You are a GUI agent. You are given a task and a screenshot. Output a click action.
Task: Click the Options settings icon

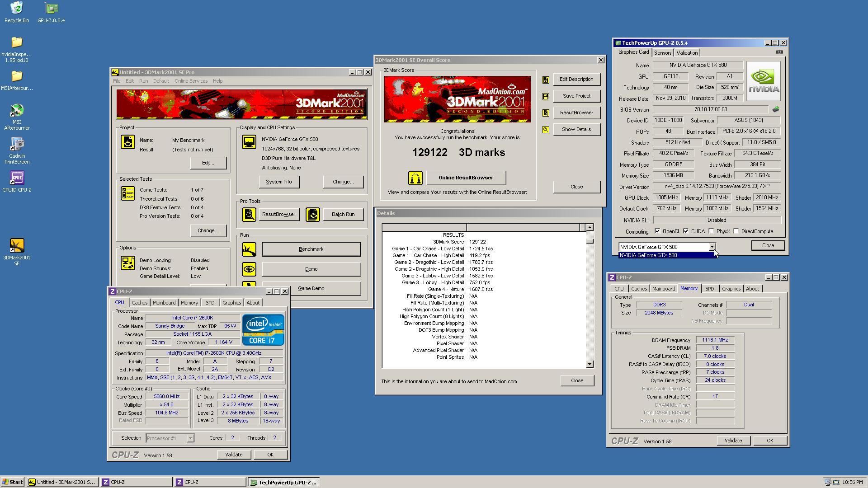pyautogui.click(x=127, y=263)
